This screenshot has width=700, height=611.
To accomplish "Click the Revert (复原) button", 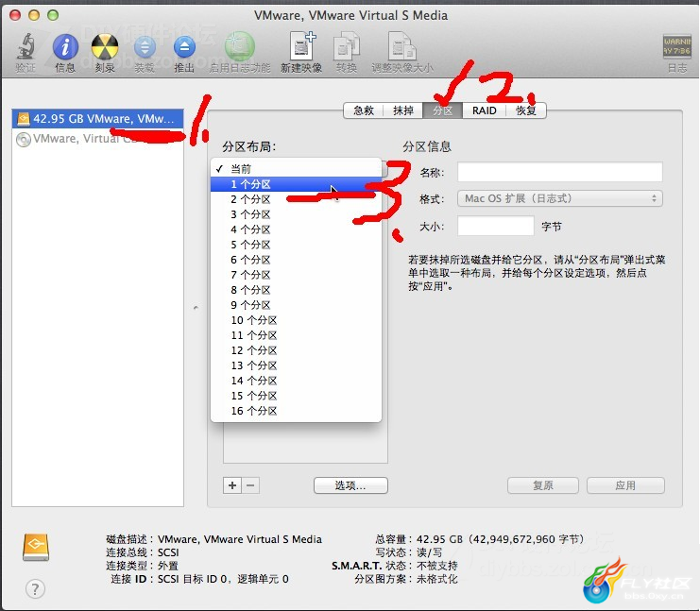I will 543,485.
